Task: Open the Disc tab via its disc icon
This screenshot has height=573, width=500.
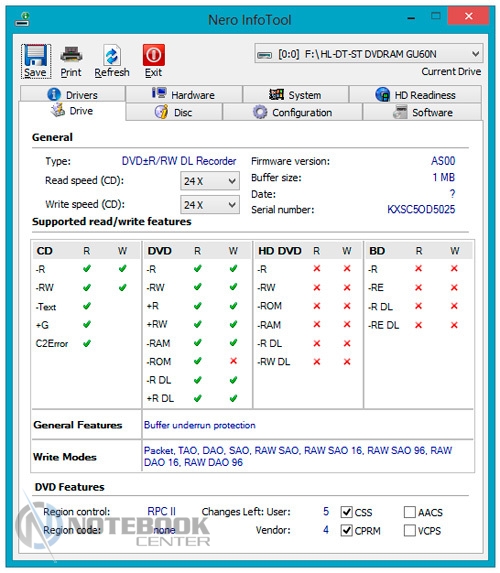Action: [x=161, y=112]
